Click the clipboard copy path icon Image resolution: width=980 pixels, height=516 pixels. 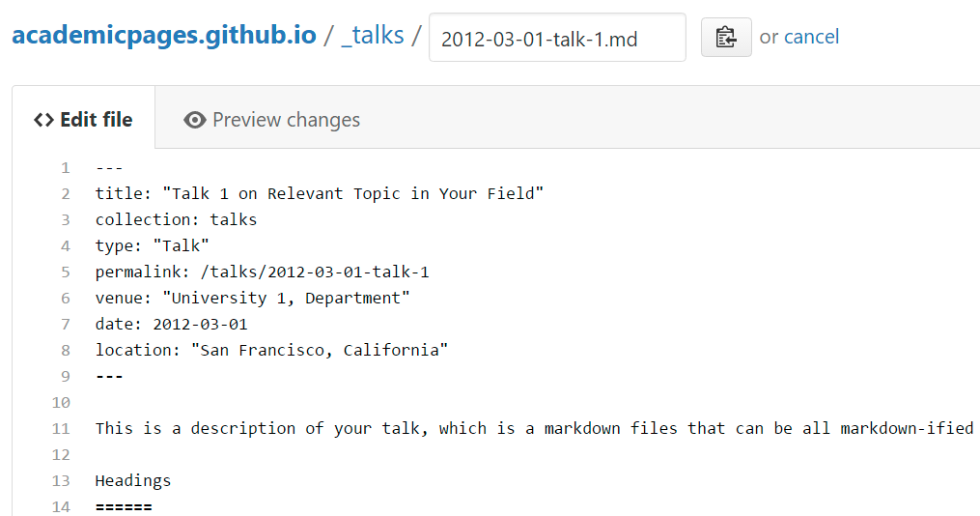coord(726,38)
